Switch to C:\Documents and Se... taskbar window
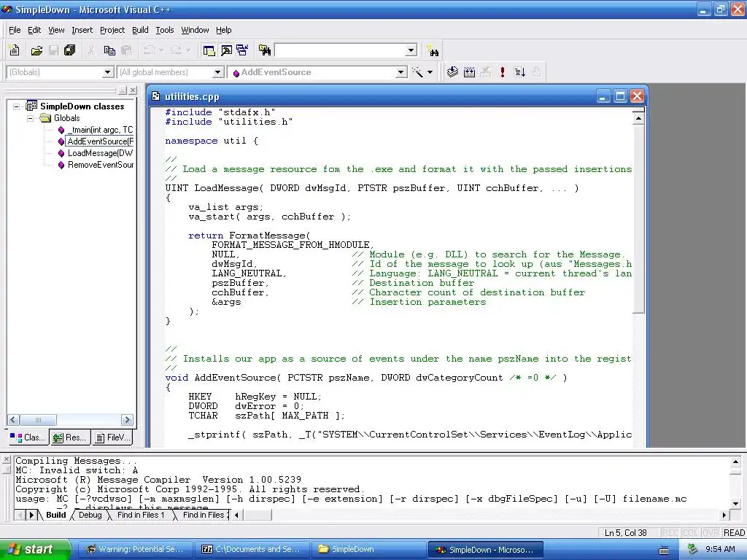 point(252,550)
